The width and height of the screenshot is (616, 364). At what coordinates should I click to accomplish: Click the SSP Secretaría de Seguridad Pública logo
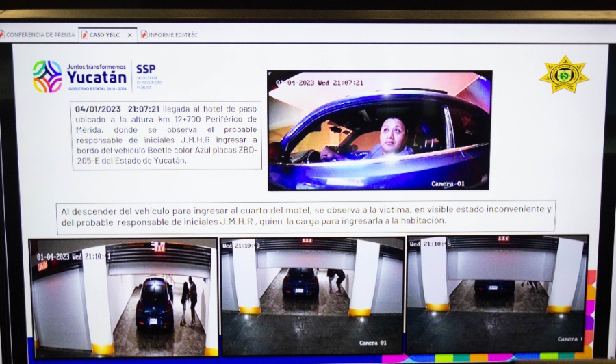149,77
